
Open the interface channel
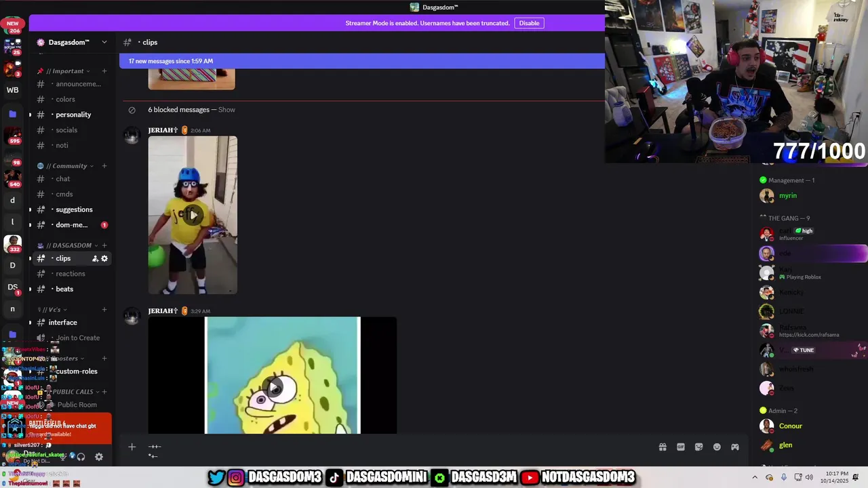[x=73, y=323]
